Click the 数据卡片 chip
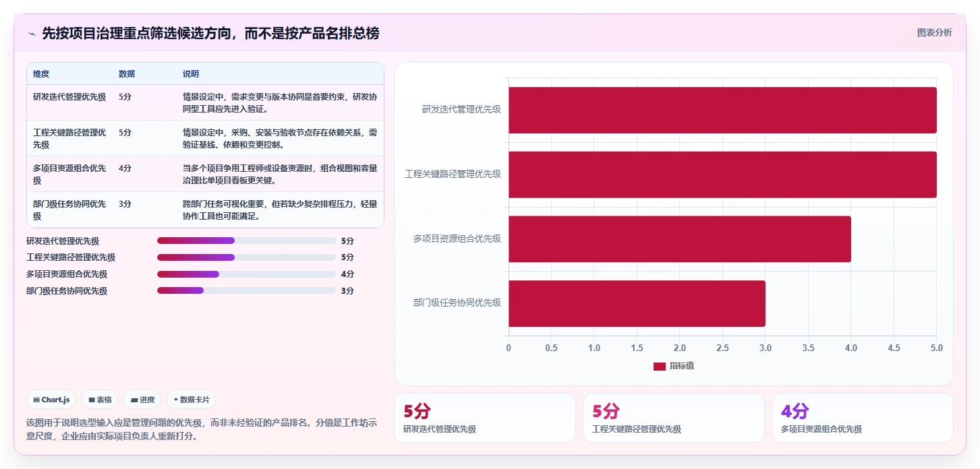 [x=192, y=400]
